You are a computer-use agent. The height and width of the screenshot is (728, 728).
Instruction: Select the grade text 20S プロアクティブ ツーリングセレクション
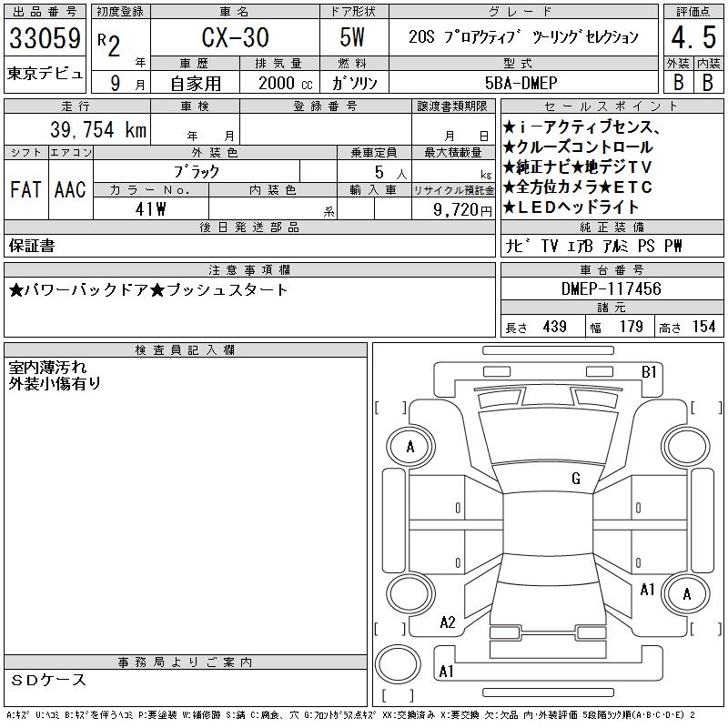pyautogui.click(x=524, y=36)
